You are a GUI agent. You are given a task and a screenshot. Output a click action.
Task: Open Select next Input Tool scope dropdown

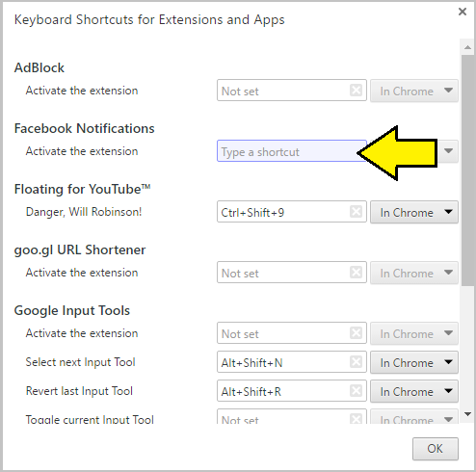pyautogui.click(x=414, y=362)
